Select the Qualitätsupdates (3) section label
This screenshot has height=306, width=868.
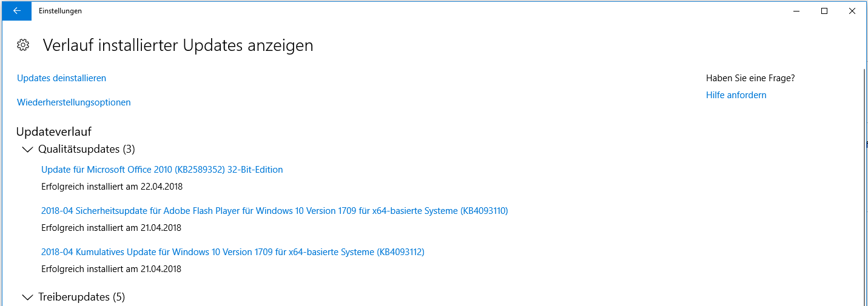tap(86, 148)
